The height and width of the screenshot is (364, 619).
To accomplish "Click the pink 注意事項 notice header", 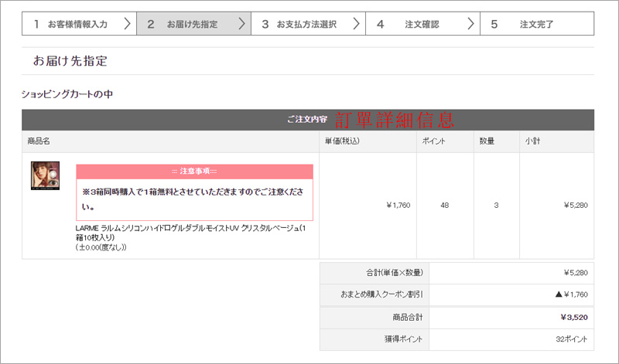I will click(194, 171).
